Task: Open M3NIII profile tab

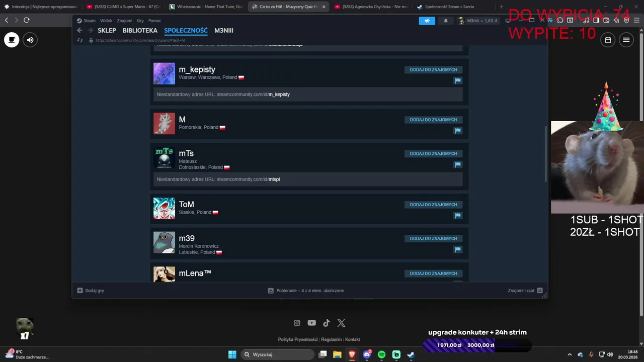Action: point(224,31)
